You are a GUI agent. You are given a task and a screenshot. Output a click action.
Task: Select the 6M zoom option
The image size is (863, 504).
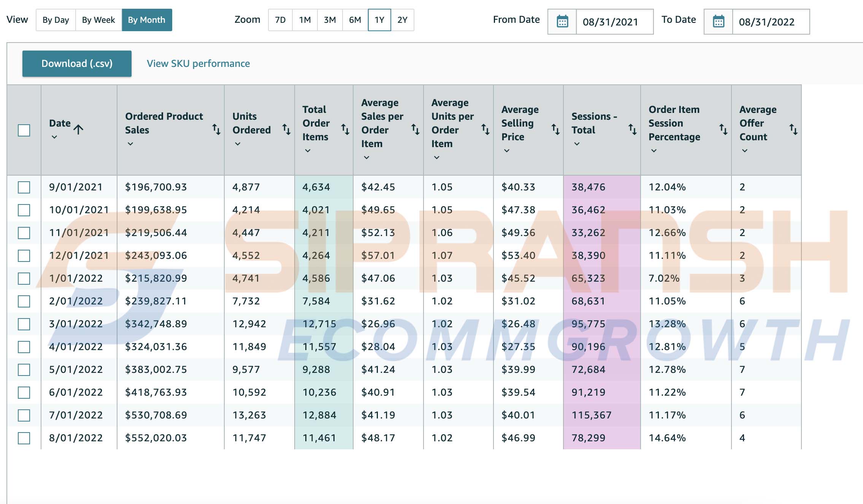355,20
